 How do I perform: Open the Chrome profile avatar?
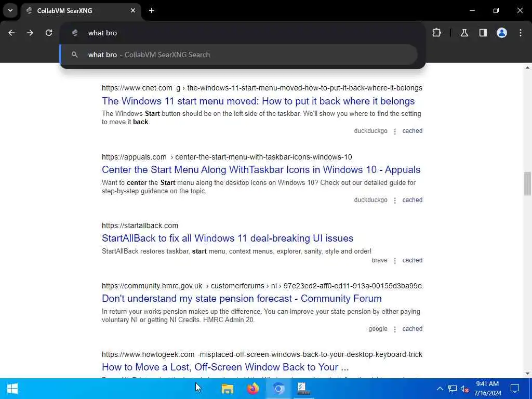502,33
